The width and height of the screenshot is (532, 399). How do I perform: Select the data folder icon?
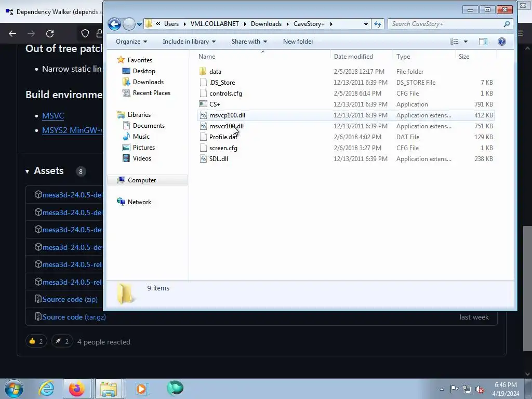point(203,71)
